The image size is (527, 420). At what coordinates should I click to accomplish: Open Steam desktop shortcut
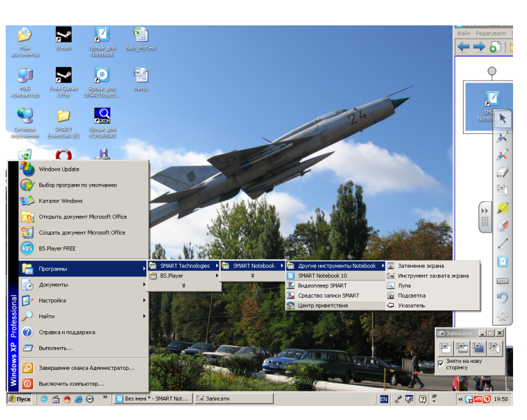(x=63, y=39)
